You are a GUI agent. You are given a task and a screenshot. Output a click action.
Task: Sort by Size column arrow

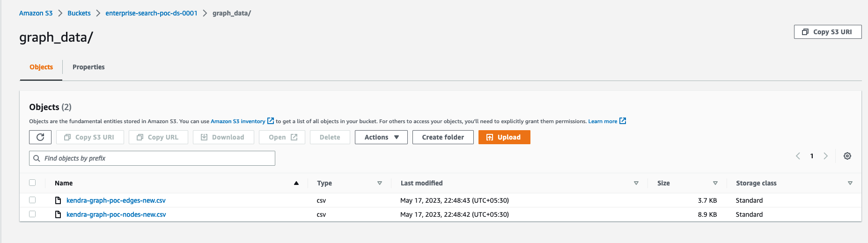pos(715,183)
